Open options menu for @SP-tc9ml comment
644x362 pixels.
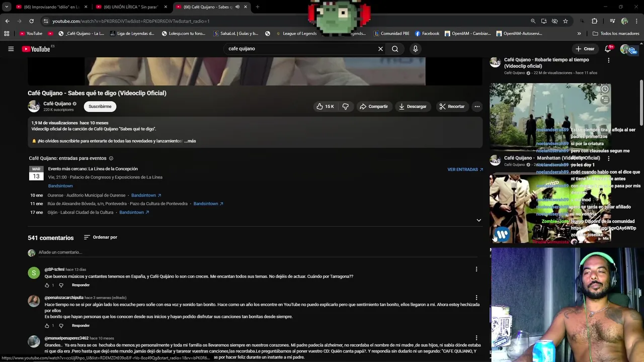pos(476,269)
